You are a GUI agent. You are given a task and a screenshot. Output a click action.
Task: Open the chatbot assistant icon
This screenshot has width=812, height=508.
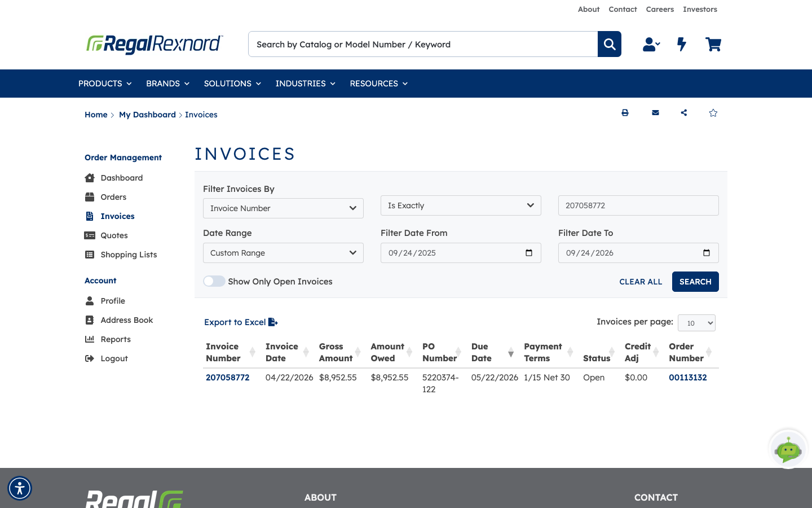pyautogui.click(x=788, y=449)
